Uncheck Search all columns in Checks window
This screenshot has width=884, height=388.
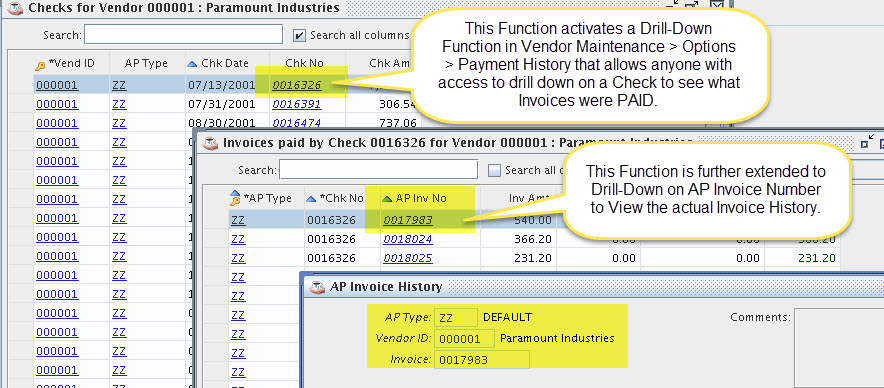[x=300, y=36]
